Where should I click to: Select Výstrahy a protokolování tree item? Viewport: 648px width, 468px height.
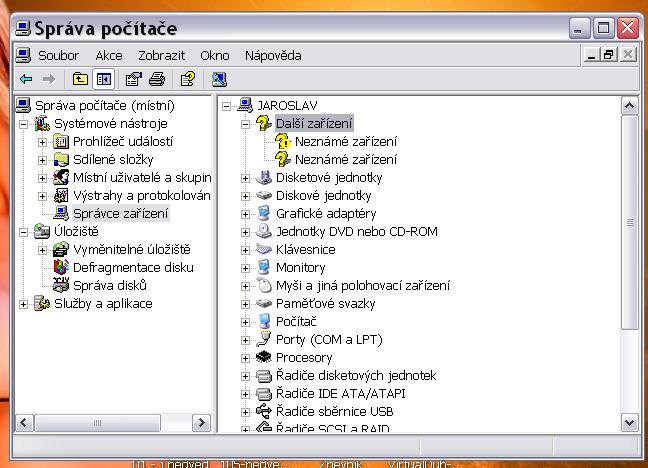[142, 196]
